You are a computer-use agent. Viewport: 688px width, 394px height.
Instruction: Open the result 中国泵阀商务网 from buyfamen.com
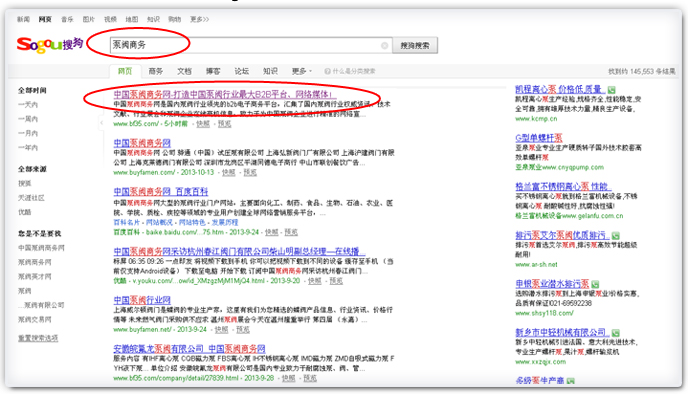[142, 143]
